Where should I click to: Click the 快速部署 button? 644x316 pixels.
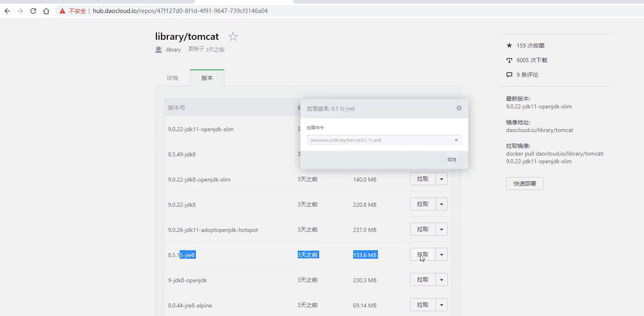(x=524, y=184)
